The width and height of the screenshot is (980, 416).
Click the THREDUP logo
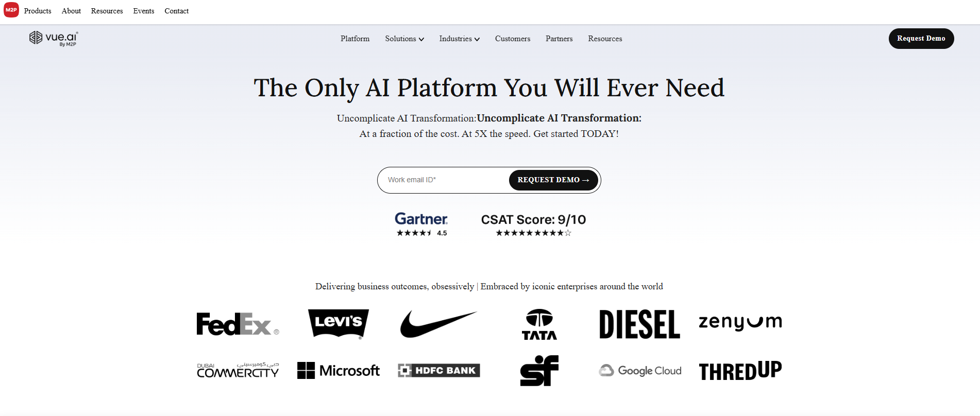point(740,371)
